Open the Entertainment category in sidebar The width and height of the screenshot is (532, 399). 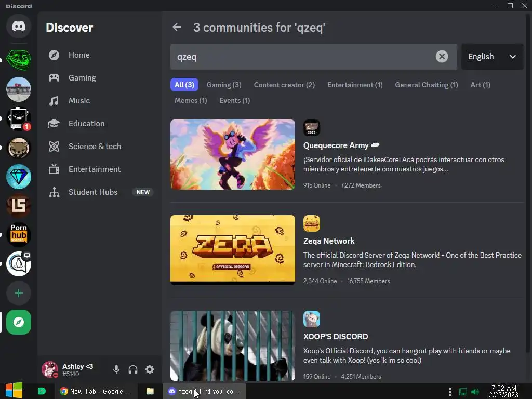pos(100,169)
